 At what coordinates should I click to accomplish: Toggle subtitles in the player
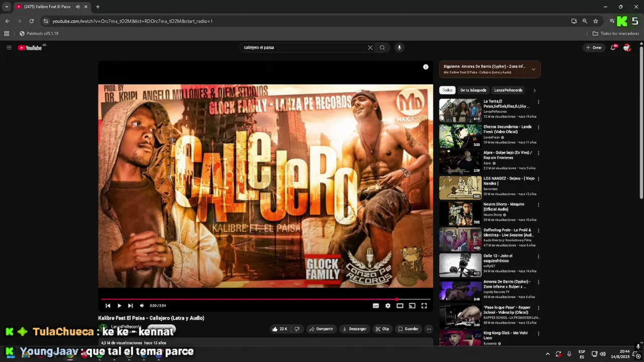pyautogui.click(x=376, y=306)
